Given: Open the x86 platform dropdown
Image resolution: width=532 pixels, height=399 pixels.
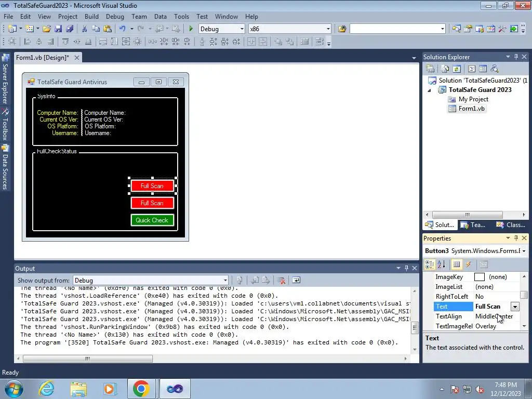Looking at the screenshot, I should pyautogui.click(x=328, y=29).
